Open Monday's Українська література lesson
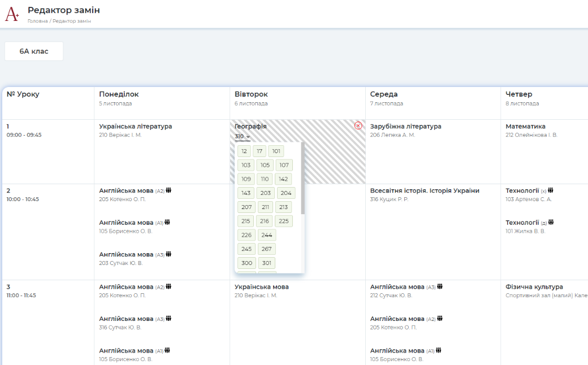Screen dimensions: 588x365 click(x=135, y=127)
